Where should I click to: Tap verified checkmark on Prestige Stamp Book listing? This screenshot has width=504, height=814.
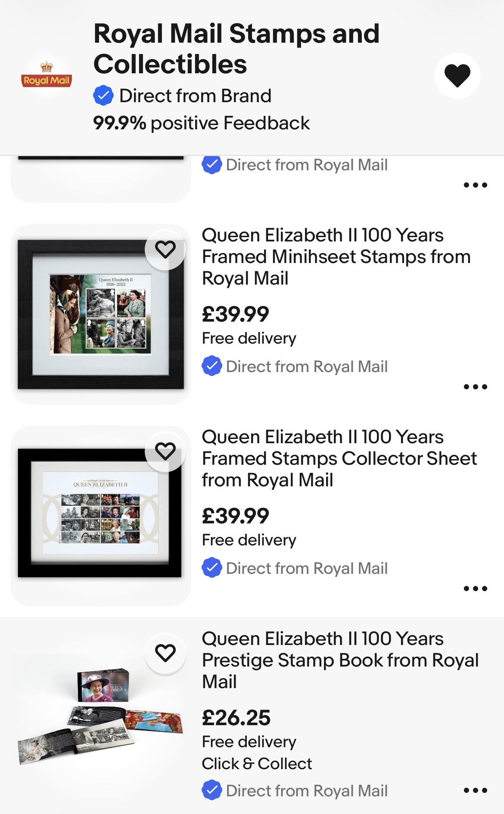click(x=212, y=790)
